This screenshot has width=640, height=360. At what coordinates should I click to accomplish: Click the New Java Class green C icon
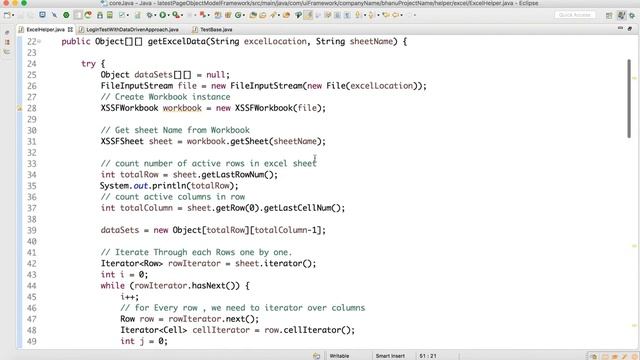click(238, 15)
